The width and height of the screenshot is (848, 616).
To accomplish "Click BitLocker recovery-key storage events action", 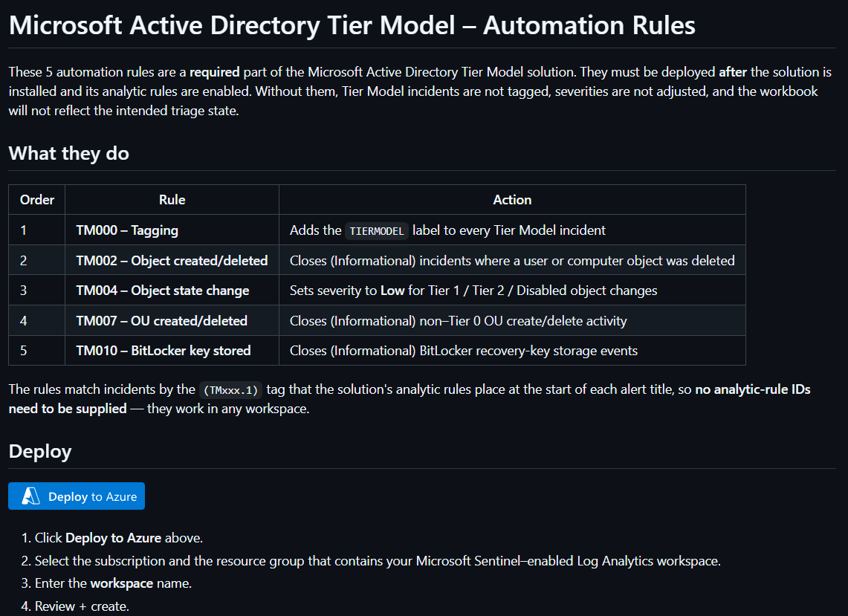I will pos(464,351).
